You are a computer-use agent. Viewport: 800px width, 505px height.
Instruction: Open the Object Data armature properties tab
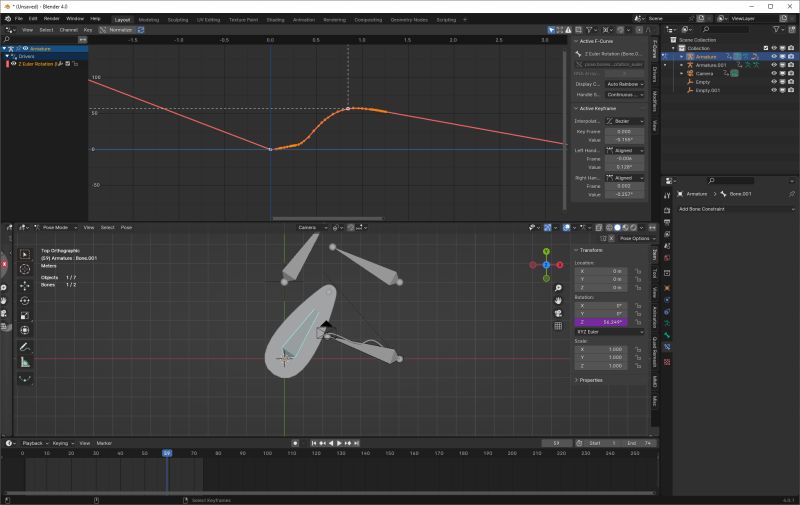point(667,323)
